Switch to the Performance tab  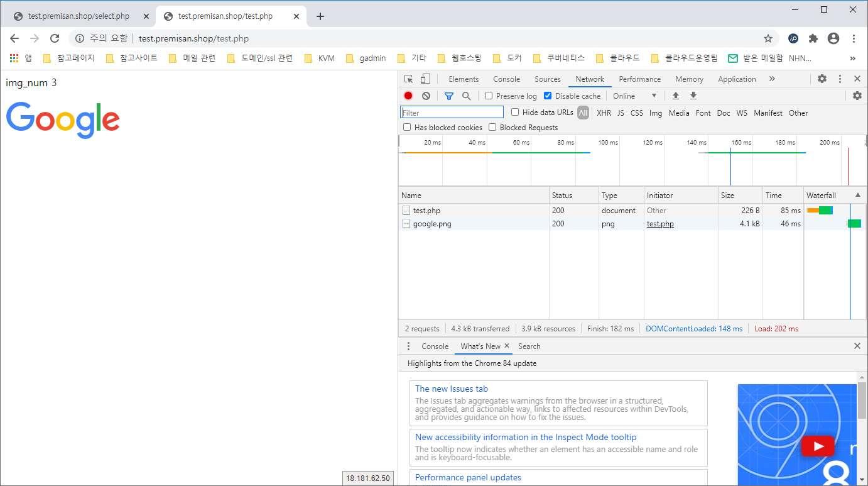[x=639, y=79]
